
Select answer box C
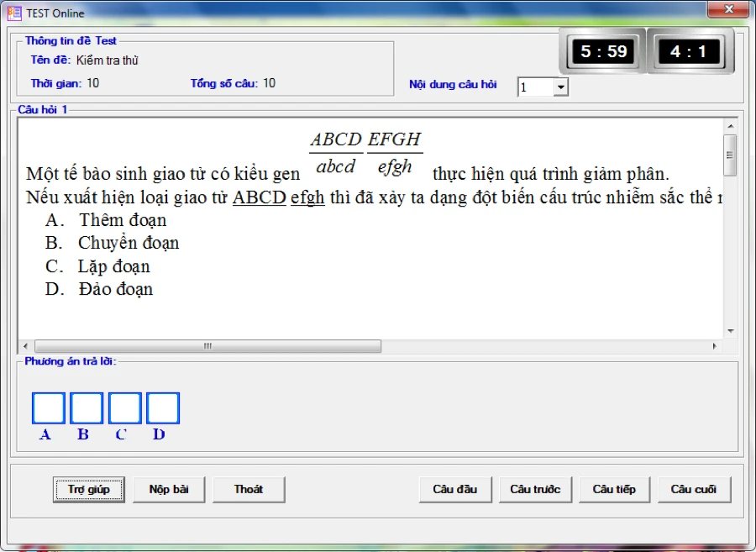click(124, 408)
